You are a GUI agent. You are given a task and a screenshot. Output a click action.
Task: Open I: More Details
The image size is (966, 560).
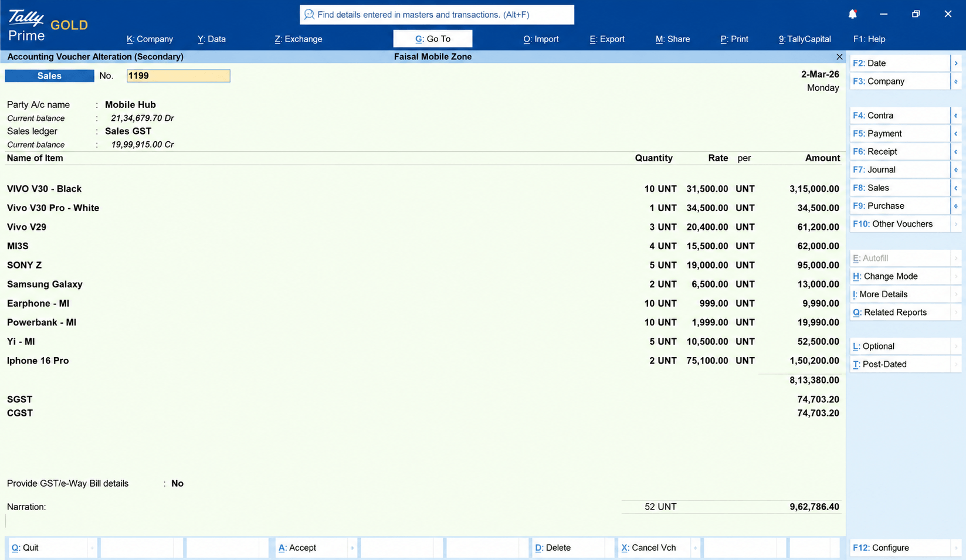900,294
